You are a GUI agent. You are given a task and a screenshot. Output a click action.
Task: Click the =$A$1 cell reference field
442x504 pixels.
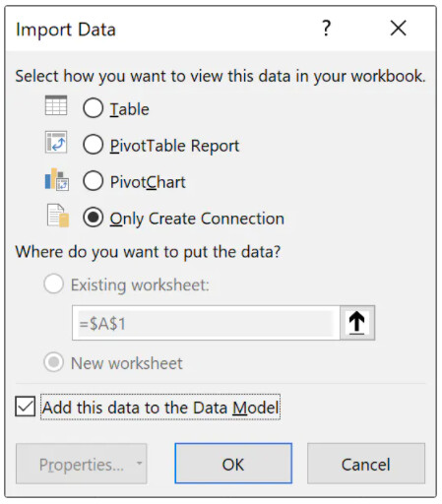click(x=206, y=323)
